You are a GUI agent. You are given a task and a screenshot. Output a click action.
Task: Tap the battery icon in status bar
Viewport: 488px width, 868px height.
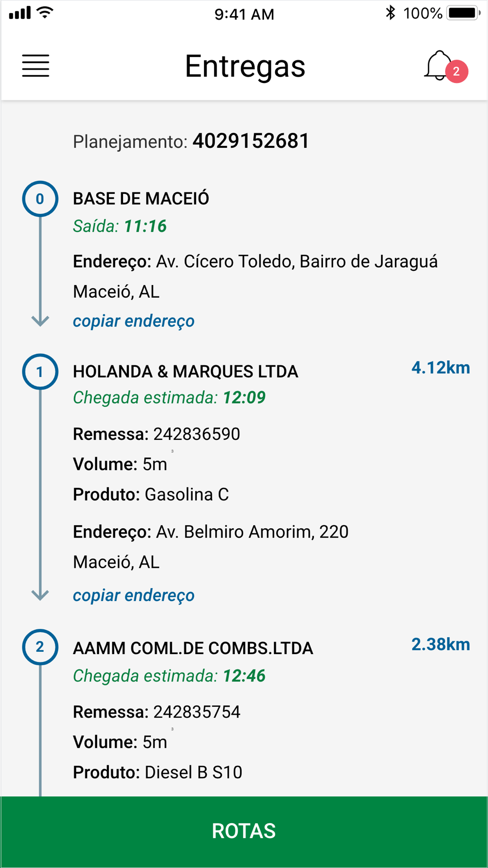[x=463, y=13]
